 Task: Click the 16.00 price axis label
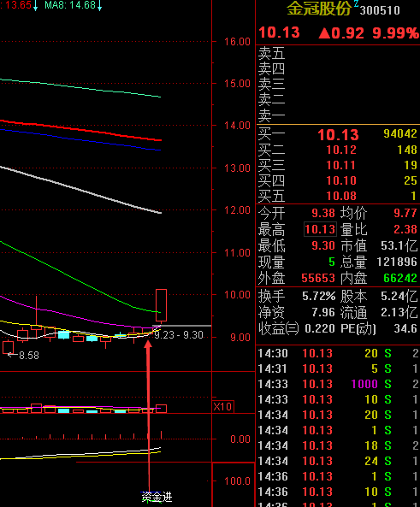[x=237, y=42]
